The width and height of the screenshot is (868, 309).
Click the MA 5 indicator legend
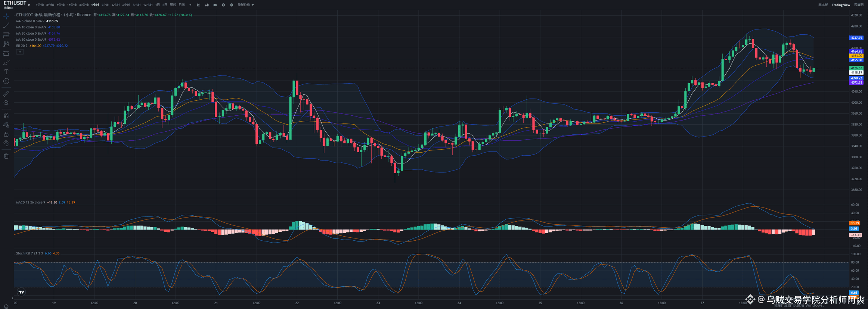(37, 21)
